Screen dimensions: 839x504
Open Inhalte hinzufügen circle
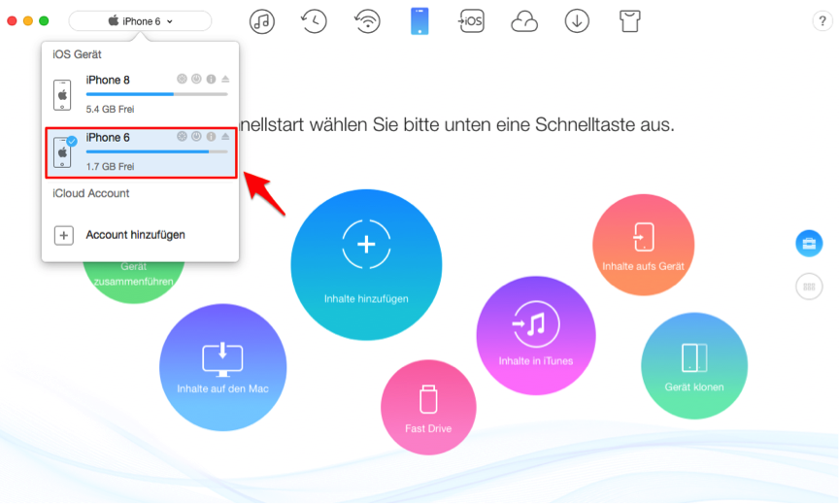(366, 265)
